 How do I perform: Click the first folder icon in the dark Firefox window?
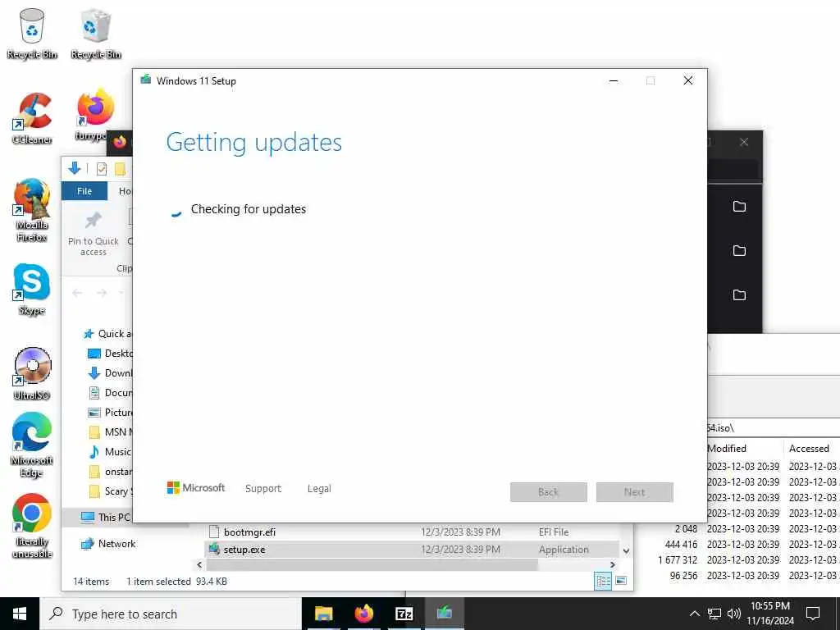coord(739,207)
